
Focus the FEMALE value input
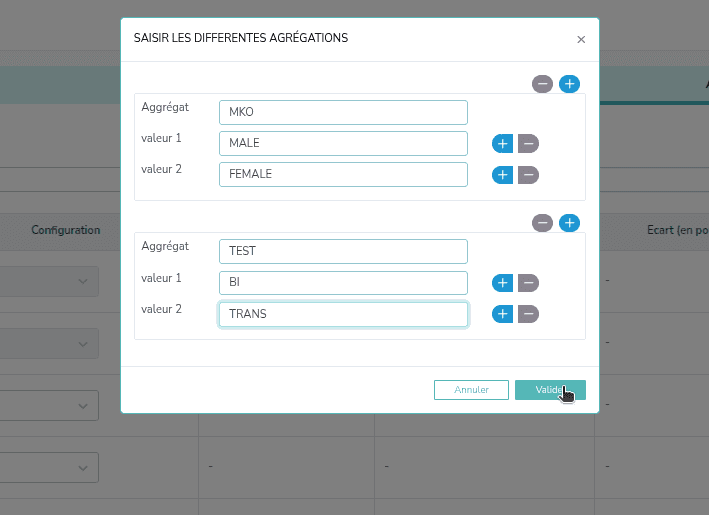343,174
